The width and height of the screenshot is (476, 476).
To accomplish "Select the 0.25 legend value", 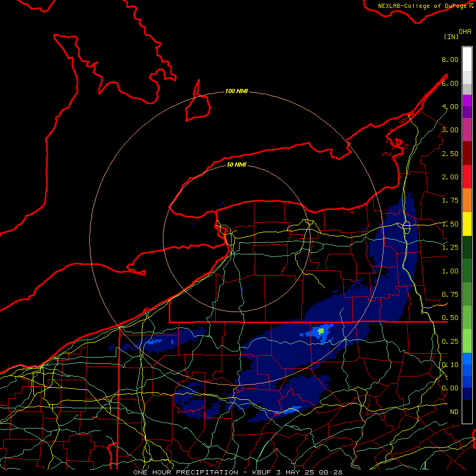I will [450, 342].
